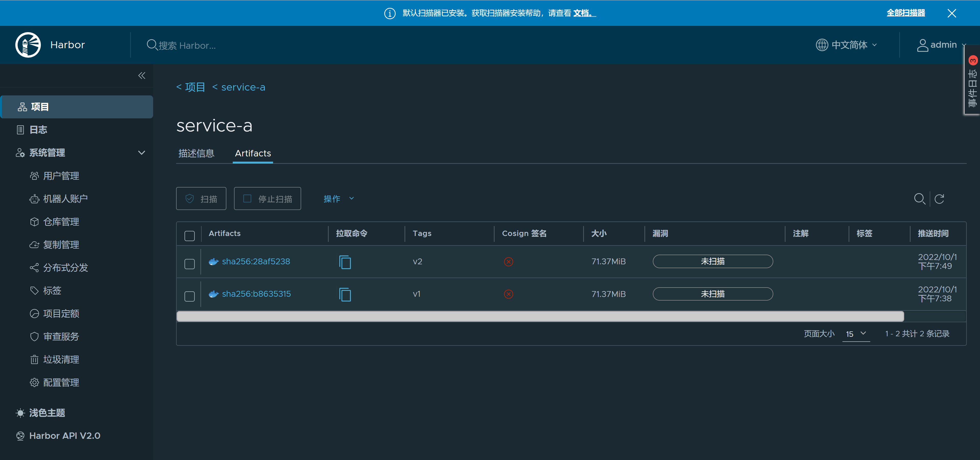Image resolution: width=980 pixels, height=460 pixels.
Task: Open the artifact table search icon
Action: tap(919, 199)
